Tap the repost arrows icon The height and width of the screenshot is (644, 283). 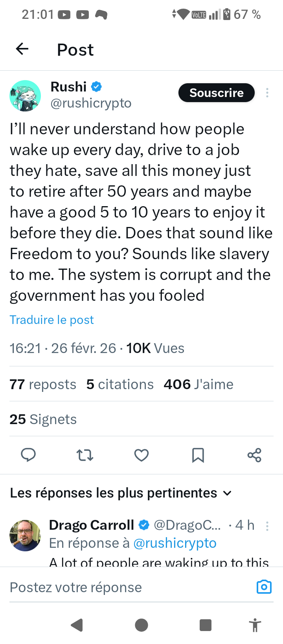85,455
